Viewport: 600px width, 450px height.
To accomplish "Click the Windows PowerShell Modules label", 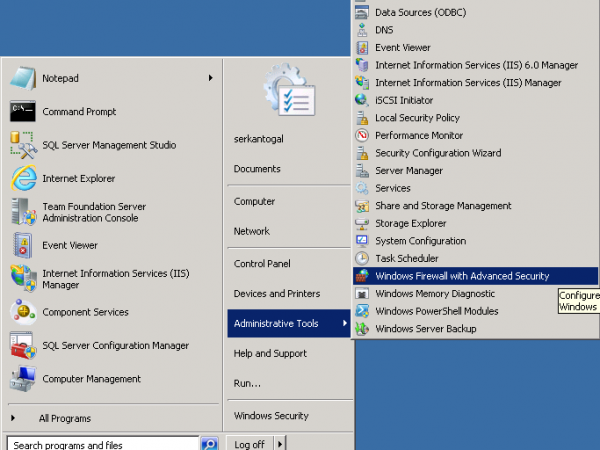I will (437, 311).
